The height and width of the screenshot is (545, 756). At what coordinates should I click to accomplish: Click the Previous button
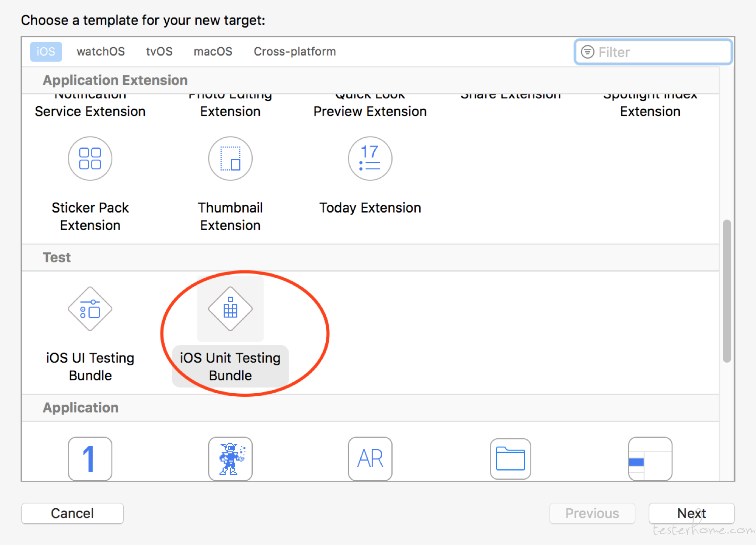592,513
